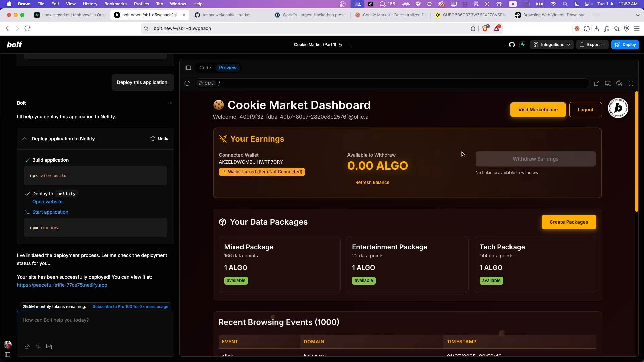Click the attach link icon in chat box
This screenshot has height=362, width=644.
(x=28, y=346)
